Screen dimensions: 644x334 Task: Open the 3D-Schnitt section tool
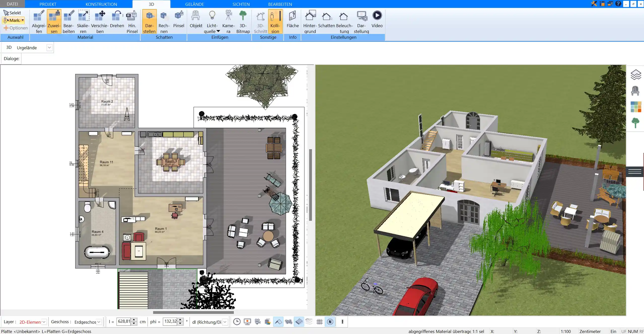(x=261, y=22)
